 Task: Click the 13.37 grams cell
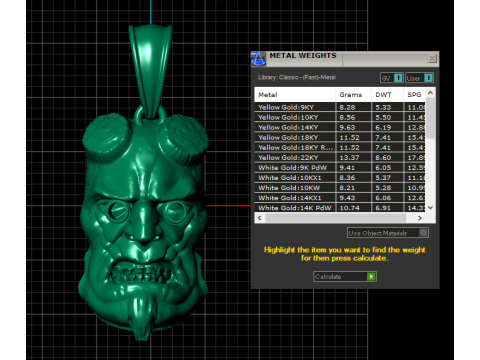pos(353,157)
